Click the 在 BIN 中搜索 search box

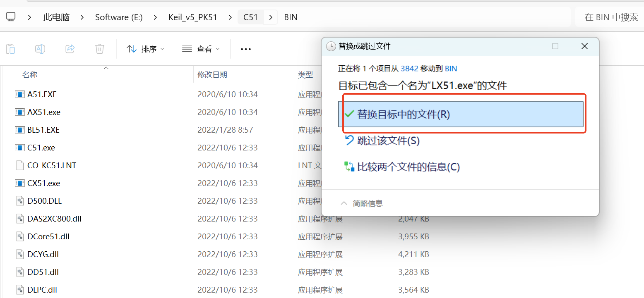611,17
